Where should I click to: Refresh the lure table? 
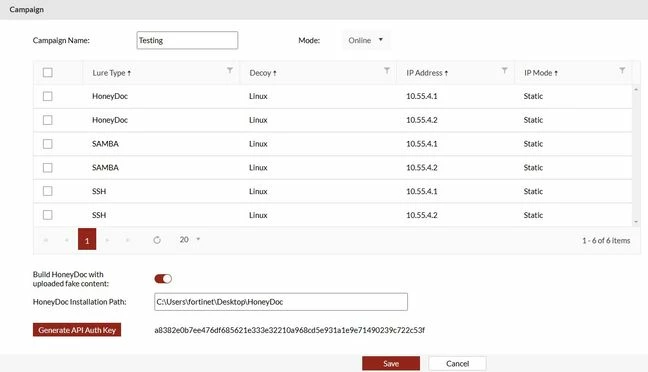157,240
